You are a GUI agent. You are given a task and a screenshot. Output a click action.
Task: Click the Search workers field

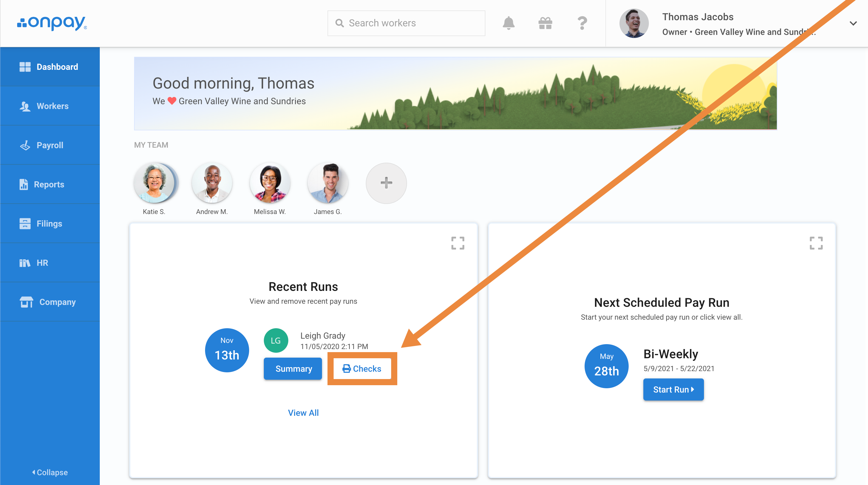[406, 23]
